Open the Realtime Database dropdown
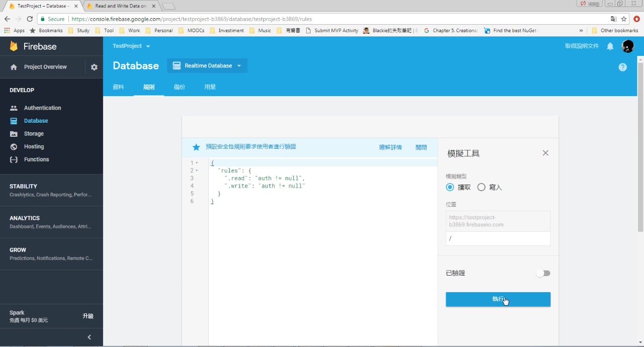 207,66
